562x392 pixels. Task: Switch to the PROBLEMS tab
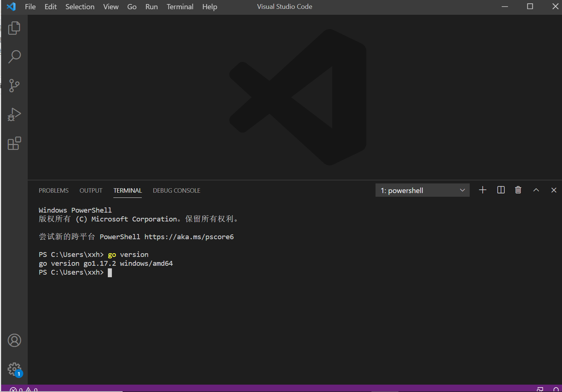tap(54, 190)
